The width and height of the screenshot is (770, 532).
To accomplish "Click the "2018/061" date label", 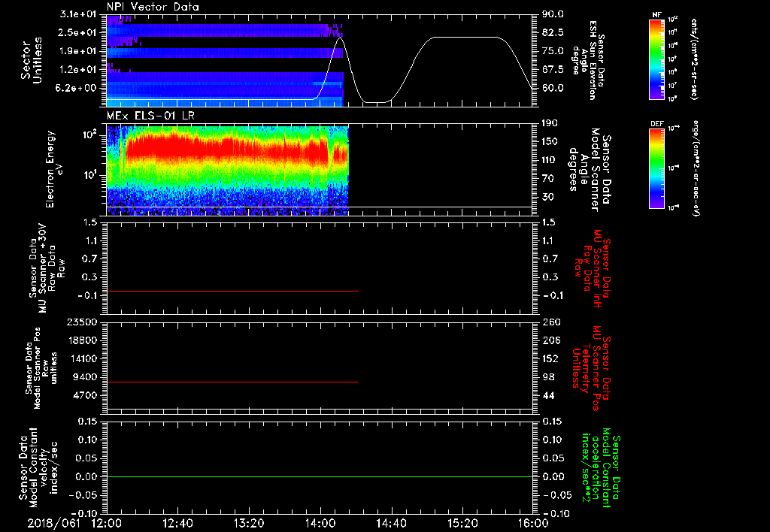I will click(x=54, y=523).
